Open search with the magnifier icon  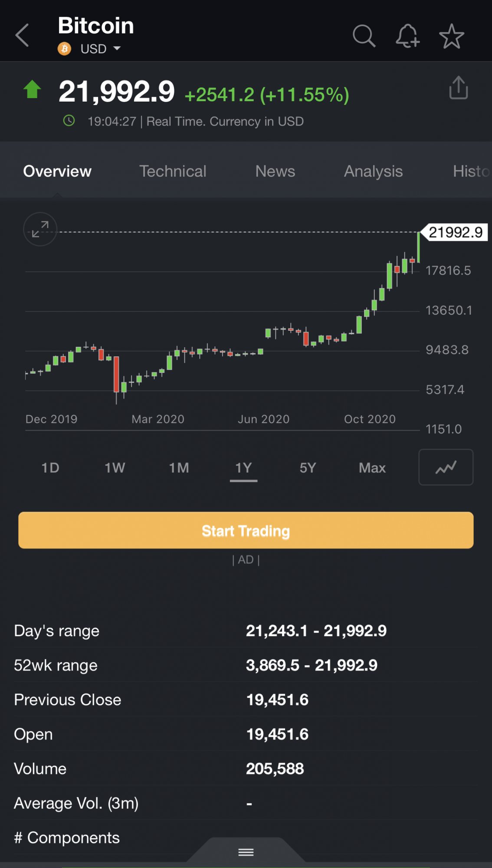pyautogui.click(x=364, y=36)
